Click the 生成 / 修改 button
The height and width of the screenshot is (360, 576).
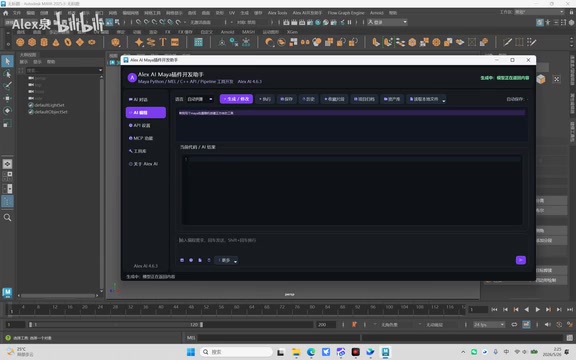[236, 99]
